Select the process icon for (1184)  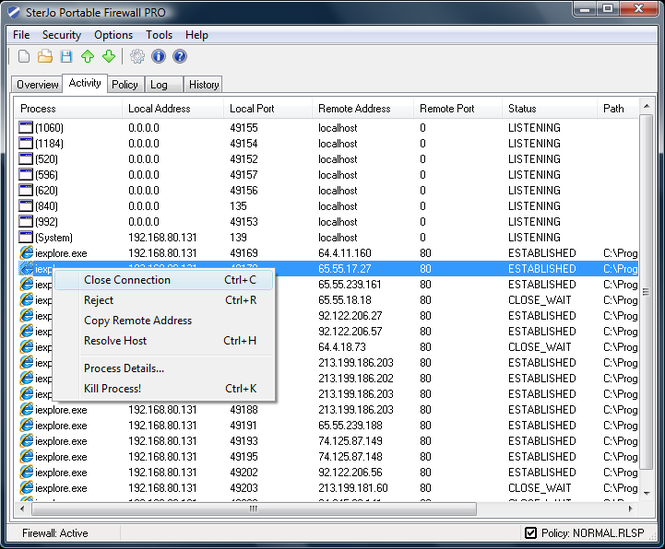[x=26, y=143]
